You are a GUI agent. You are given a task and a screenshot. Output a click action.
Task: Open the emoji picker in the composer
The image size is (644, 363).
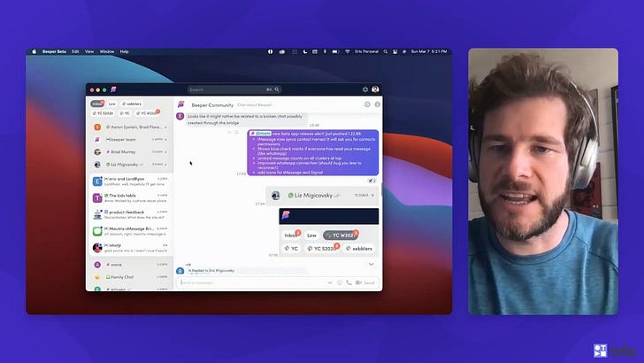(340, 282)
